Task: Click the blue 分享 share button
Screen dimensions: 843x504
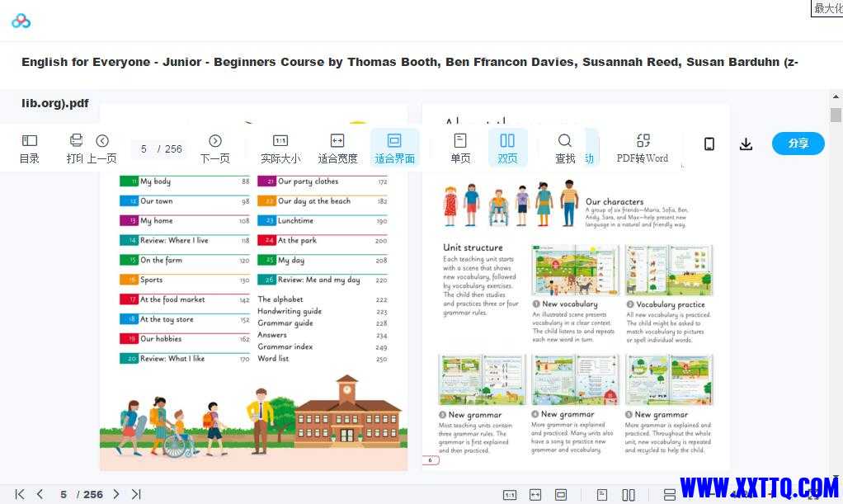Action: pos(798,143)
